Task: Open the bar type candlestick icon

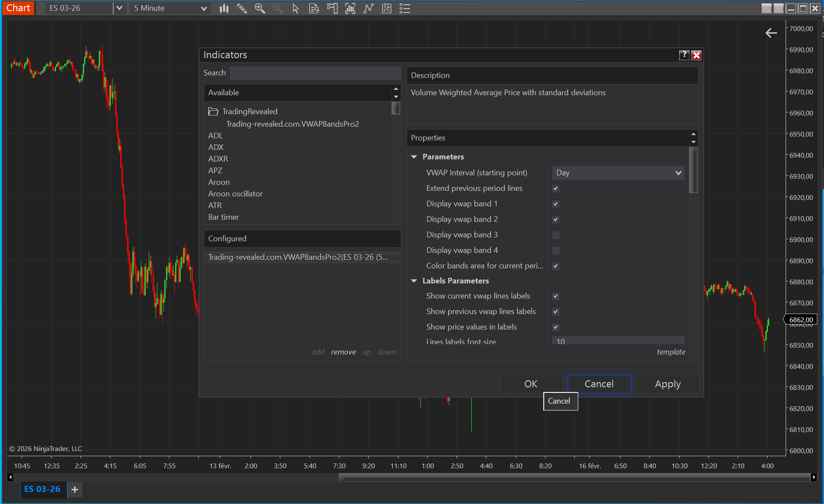Action: tap(224, 8)
